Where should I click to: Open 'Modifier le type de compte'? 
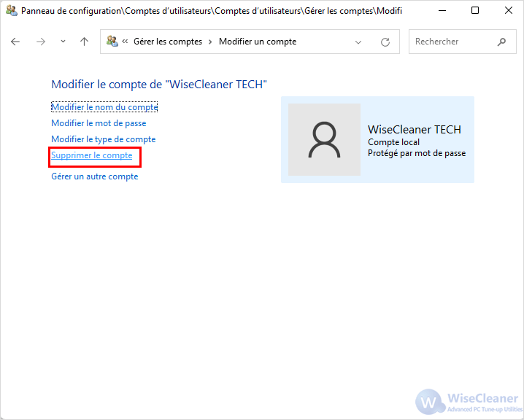click(x=103, y=139)
